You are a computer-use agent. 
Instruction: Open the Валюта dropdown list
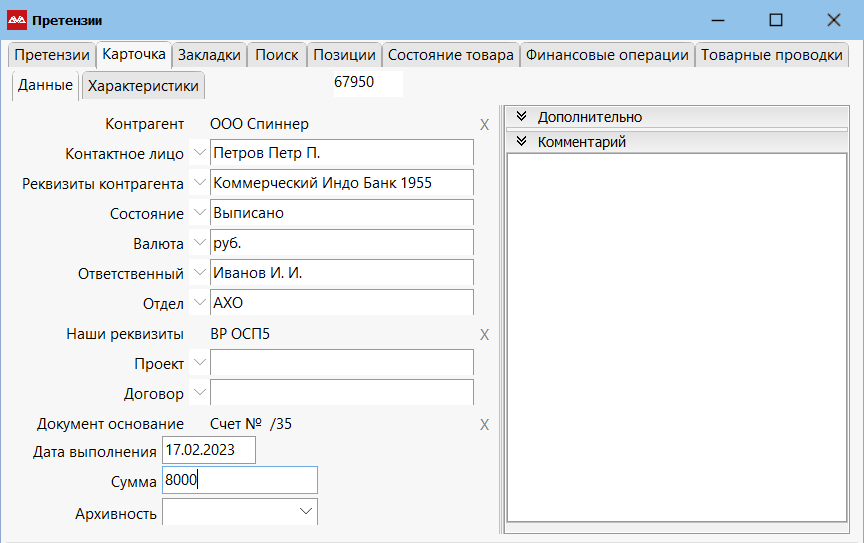[x=198, y=243]
